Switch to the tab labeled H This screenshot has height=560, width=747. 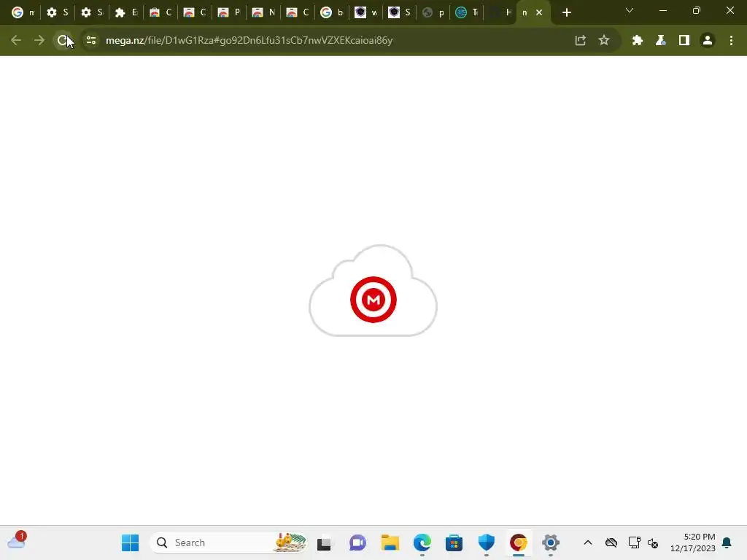pos(500,13)
